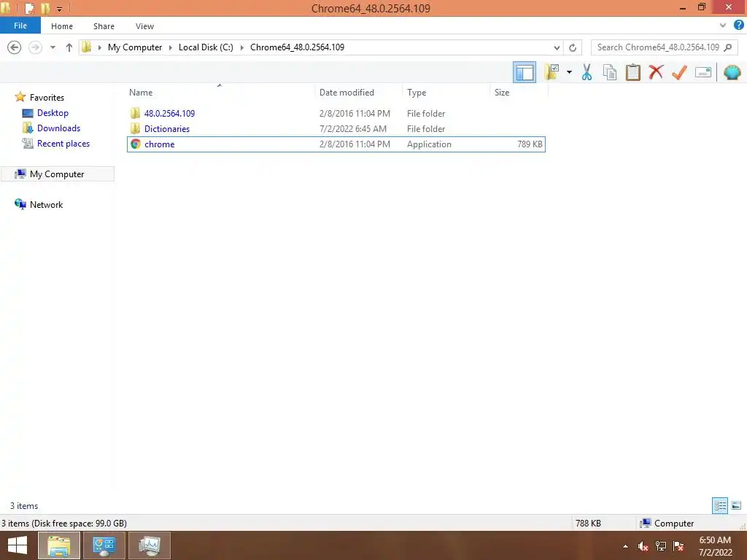Click Local Disk (C:) in the address breadcrumb
Viewport: 747px width, 560px height.
tap(206, 47)
